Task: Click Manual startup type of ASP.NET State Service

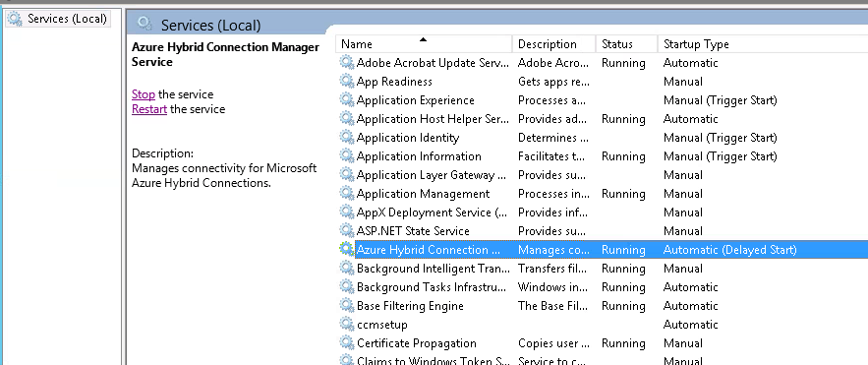Action: (x=682, y=231)
